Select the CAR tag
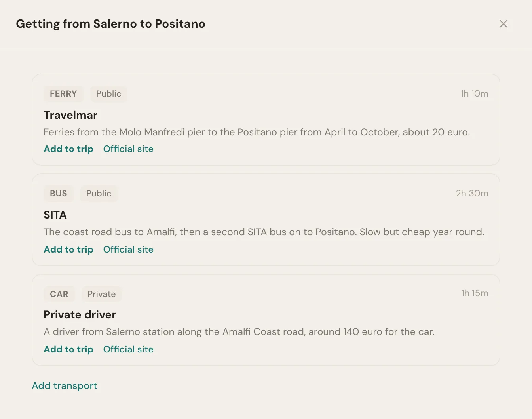The height and width of the screenshot is (419, 532). (59, 294)
